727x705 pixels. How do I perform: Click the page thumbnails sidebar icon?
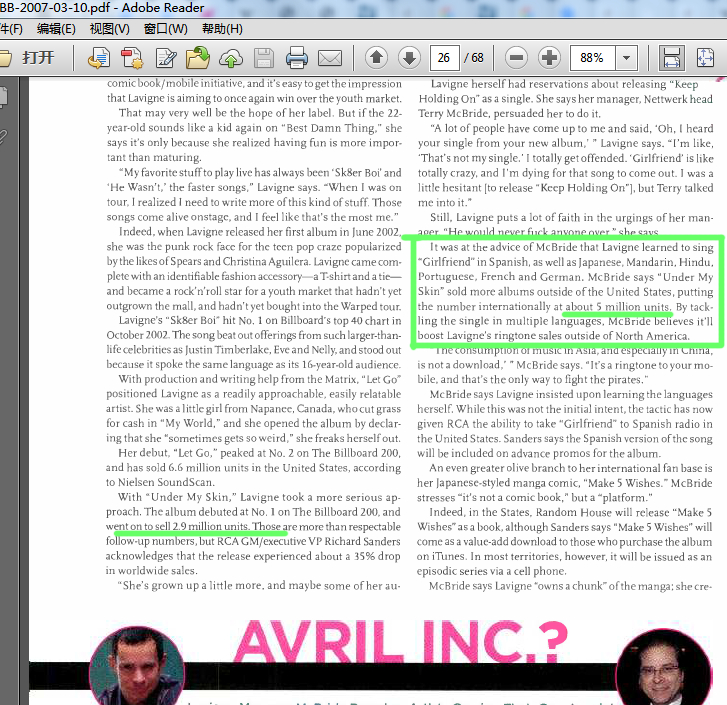click(3, 97)
